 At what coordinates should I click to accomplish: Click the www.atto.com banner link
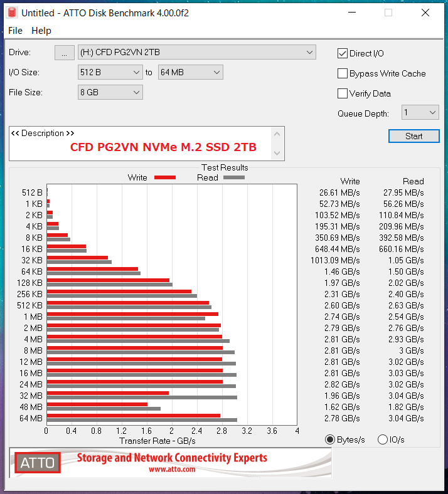click(172, 470)
